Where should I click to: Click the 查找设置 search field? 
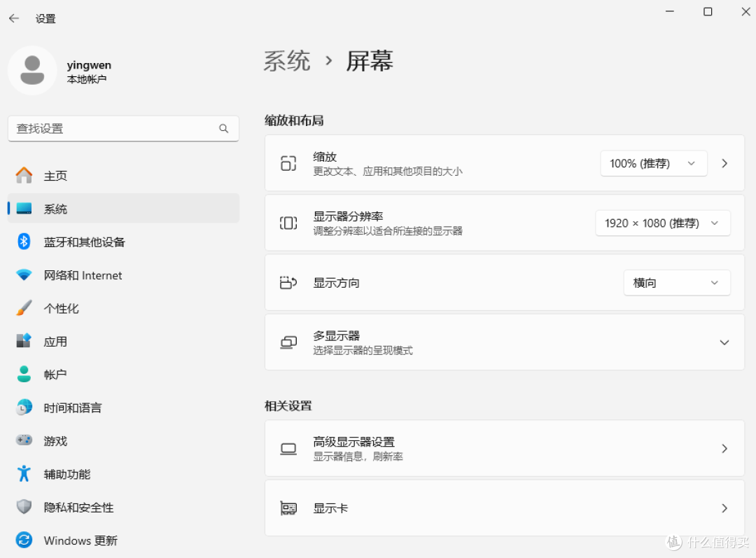pyautogui.click(x=123, y=128)
